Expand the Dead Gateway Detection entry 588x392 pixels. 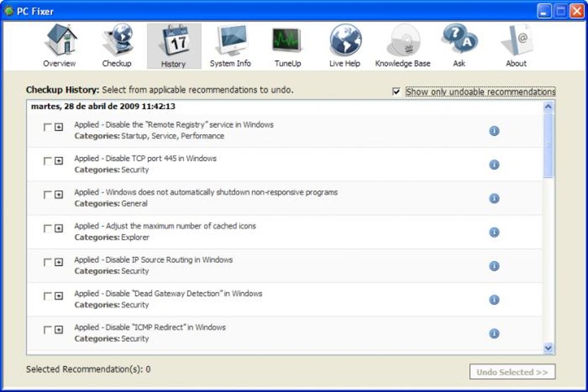tap(59, 296)
